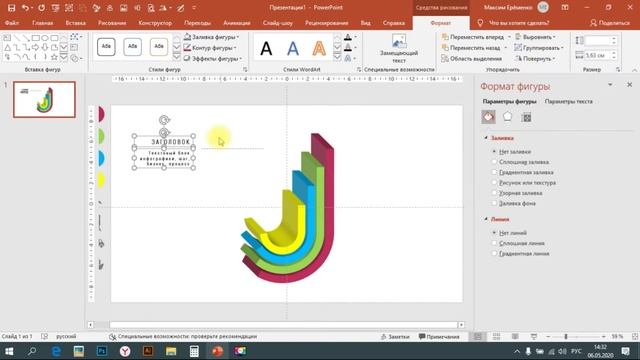
Task: Select Fill & Line bucket icon in format pane
Action: 488,117
